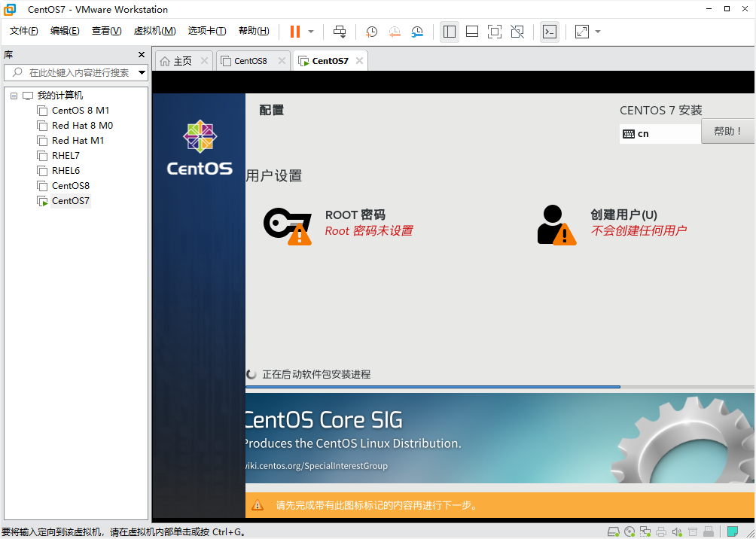Image resolution: width=756 pixels, height=539 pixels.
Task: Collapse the 我的计算机 tree node
Action: coord(14,96)
